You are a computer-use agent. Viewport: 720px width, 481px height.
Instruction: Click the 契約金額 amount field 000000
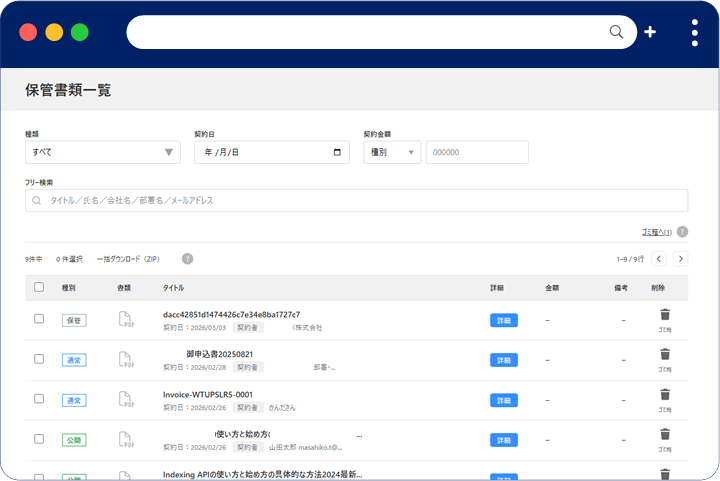point(477,152)
